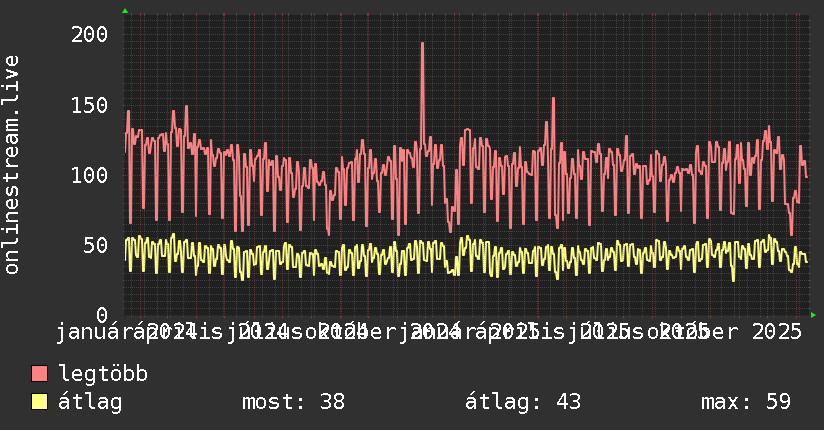824x430 pixels.
Task: Select the 'legtöbb' legend label
Action: click(x=103, y=373)
